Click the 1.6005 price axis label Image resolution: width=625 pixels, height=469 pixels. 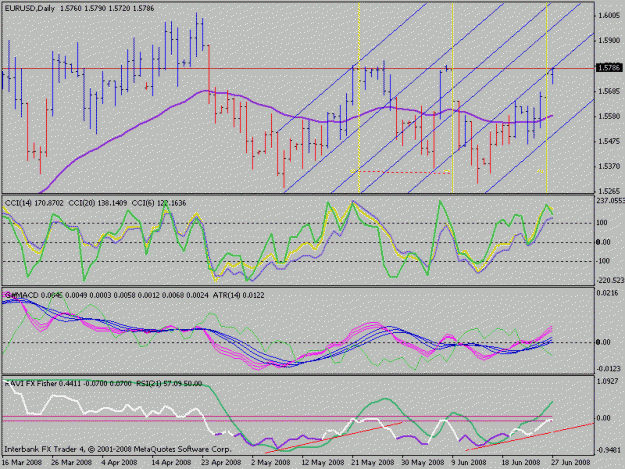pos(609,16)
